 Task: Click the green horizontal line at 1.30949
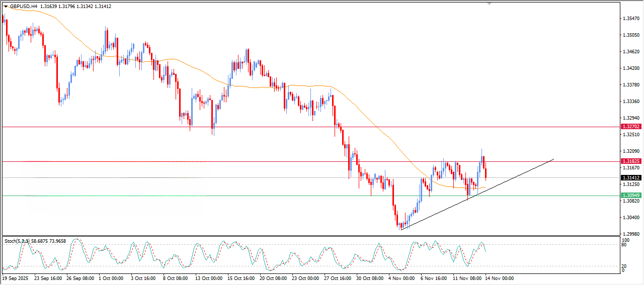coord(302,196)
